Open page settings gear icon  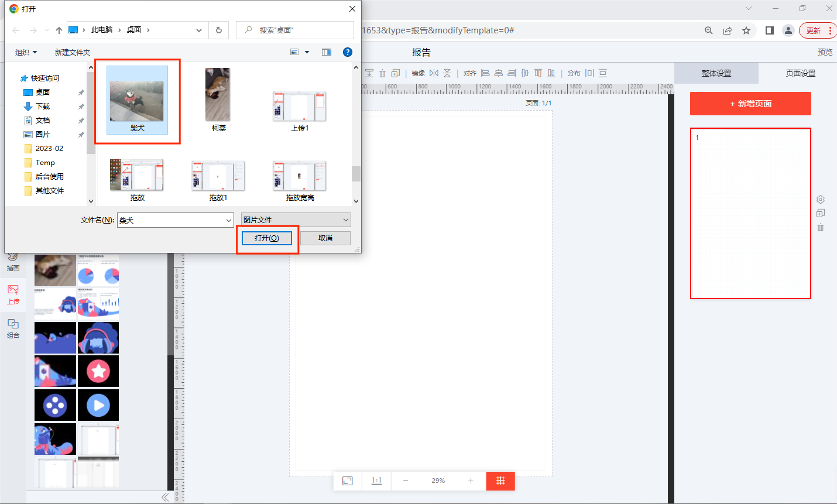pyautogui.click(x=821, y=200)
